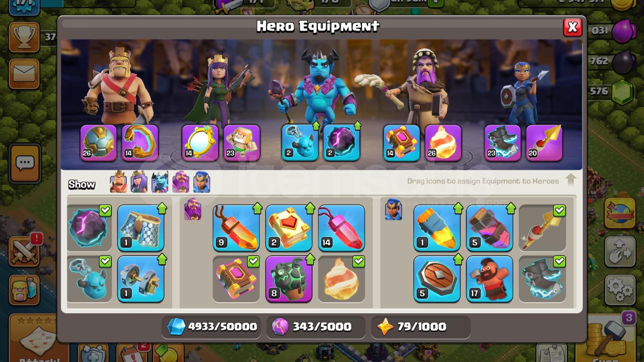The height and width of the screenshot is (362, 644).
Task: Tap the Glowy Ore 343/5000 counter
Action: click(x=315, y=326)
